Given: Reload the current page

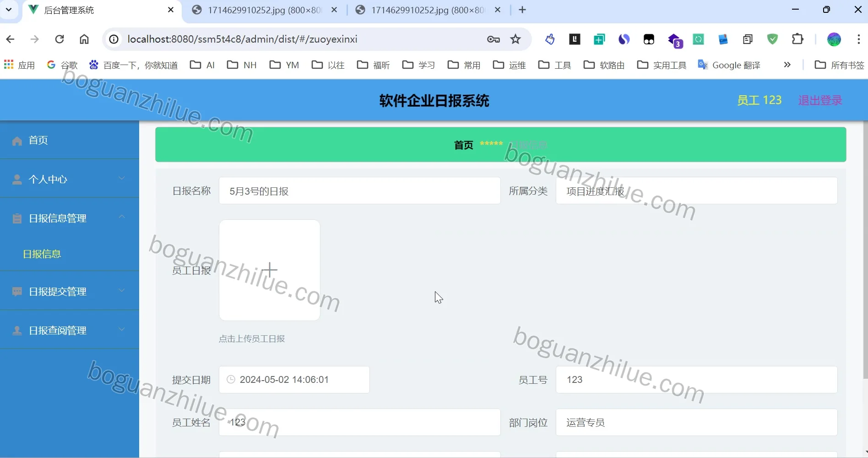Looking at the screenshot, I should (x=60, y=39).
